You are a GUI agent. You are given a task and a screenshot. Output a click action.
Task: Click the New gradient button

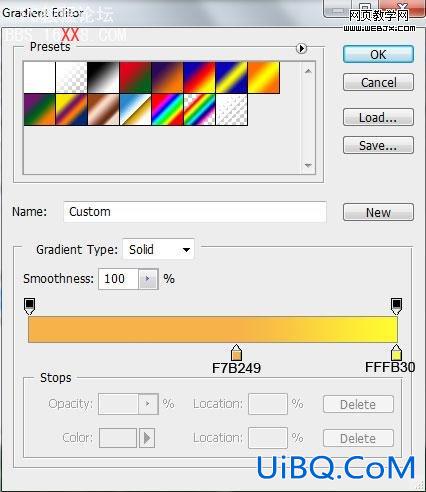click(378, 212)
